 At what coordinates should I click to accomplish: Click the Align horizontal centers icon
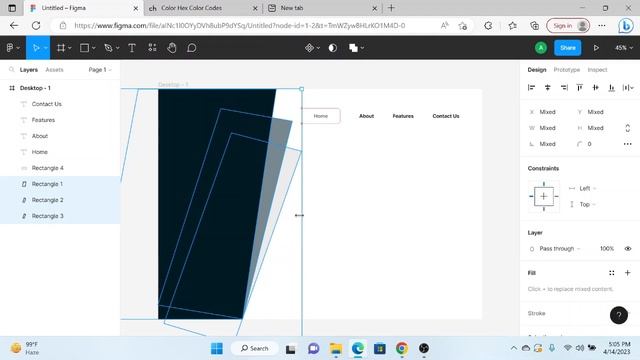(x=547, y=87)
